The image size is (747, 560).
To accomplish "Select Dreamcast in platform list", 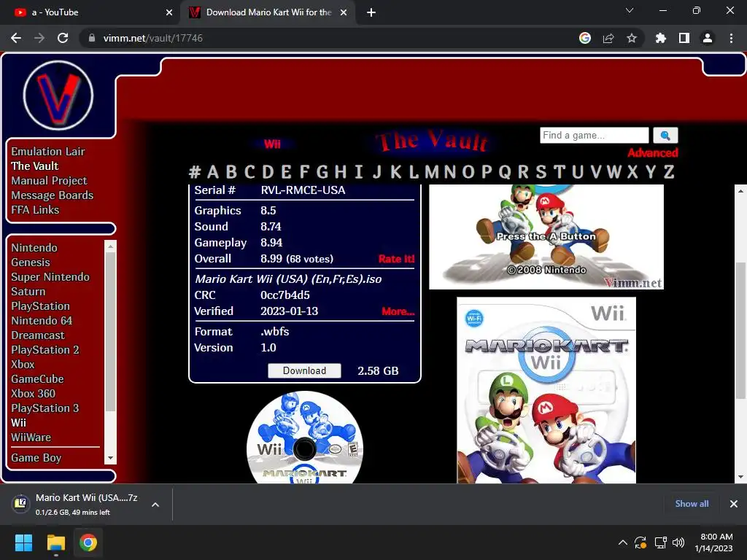I will pos(38,335).
